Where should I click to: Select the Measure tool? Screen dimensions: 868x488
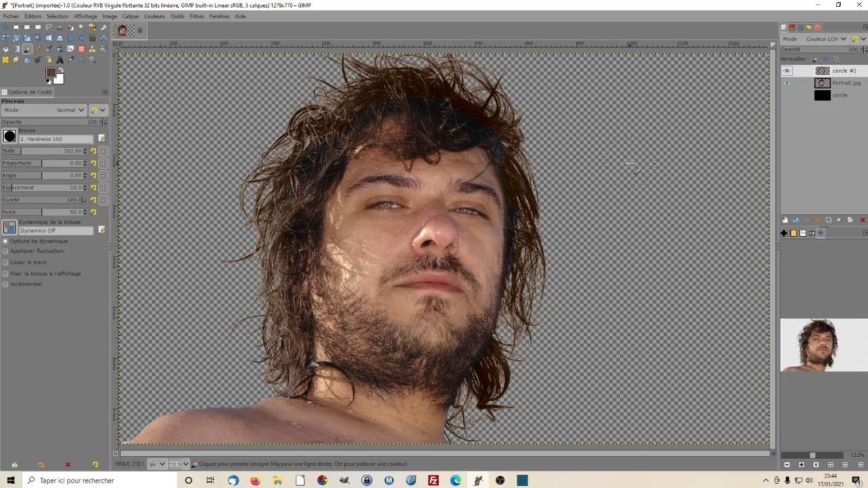(81, 60)
